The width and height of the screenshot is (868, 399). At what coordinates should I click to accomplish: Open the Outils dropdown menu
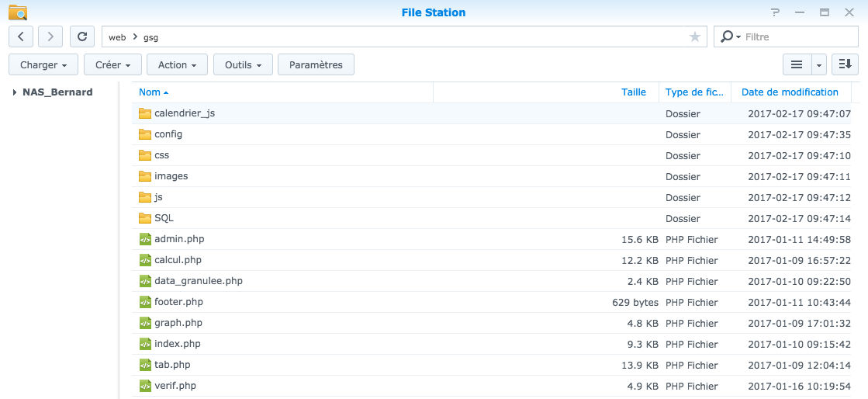coord(243,65)
